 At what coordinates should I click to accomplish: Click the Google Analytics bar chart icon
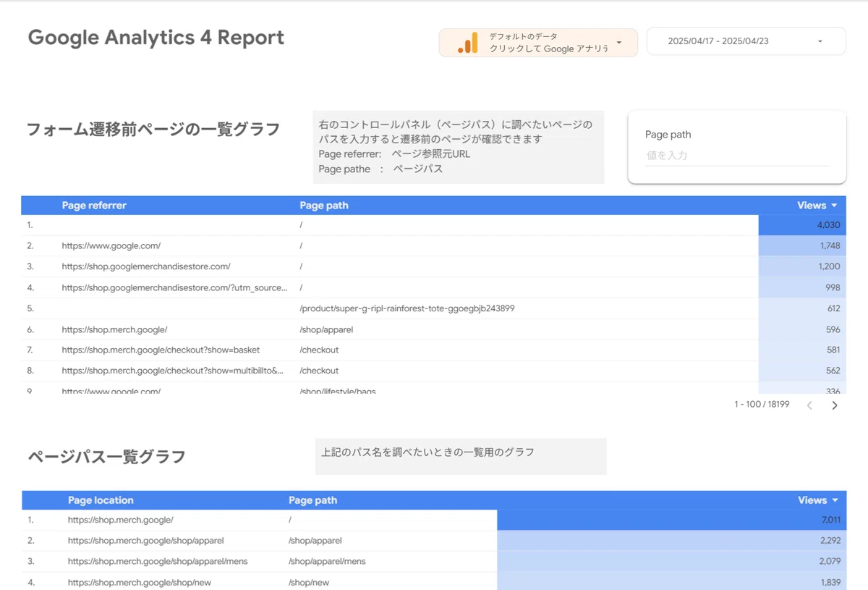(x=467, y=43)
